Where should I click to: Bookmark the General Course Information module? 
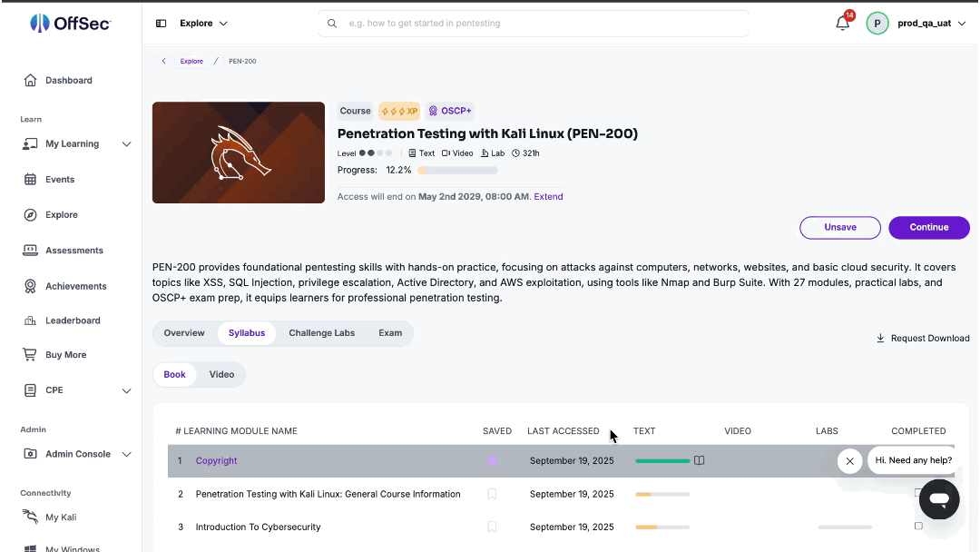(492, 494)
